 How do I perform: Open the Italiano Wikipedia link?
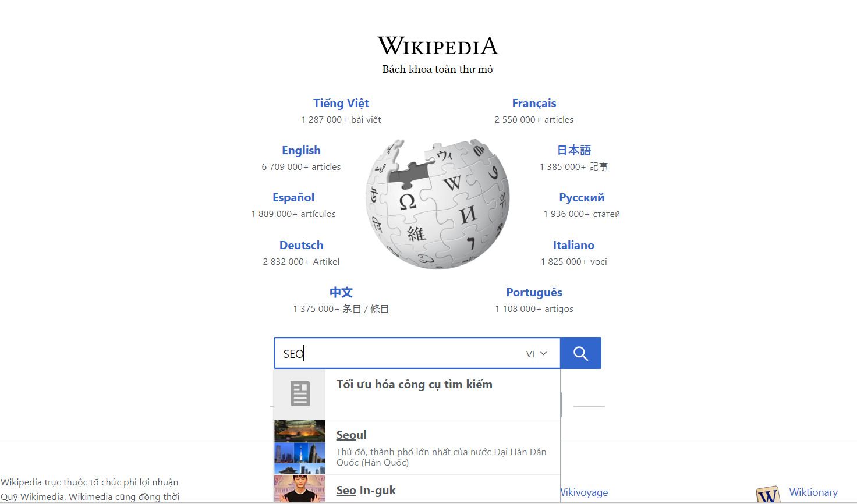[573, 245]
